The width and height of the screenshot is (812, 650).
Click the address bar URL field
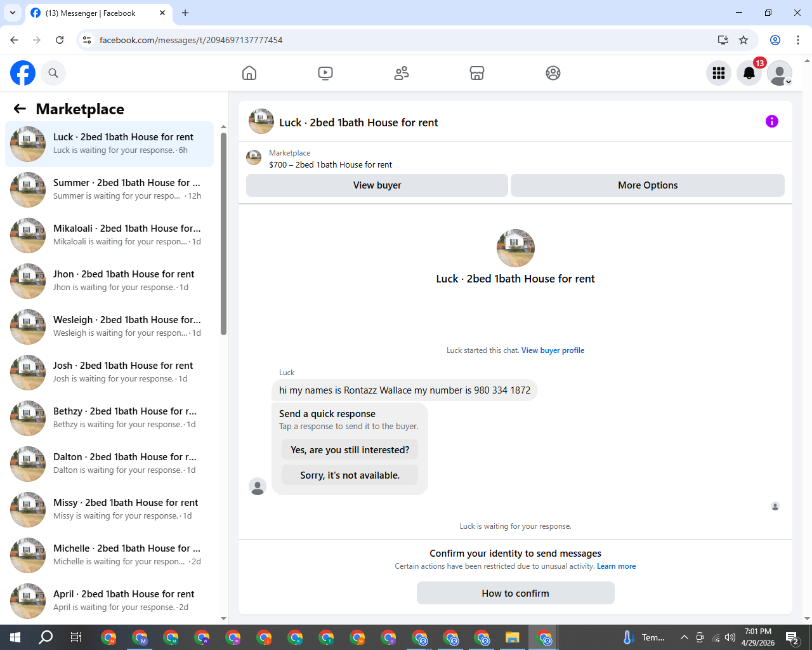406,40
